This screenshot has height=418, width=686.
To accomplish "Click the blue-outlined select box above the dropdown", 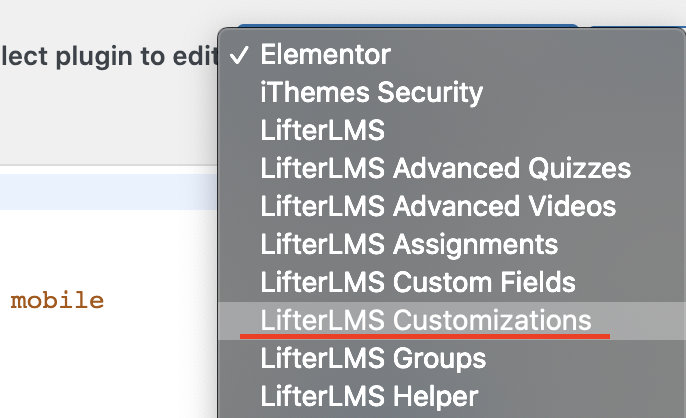I will 408,26.
